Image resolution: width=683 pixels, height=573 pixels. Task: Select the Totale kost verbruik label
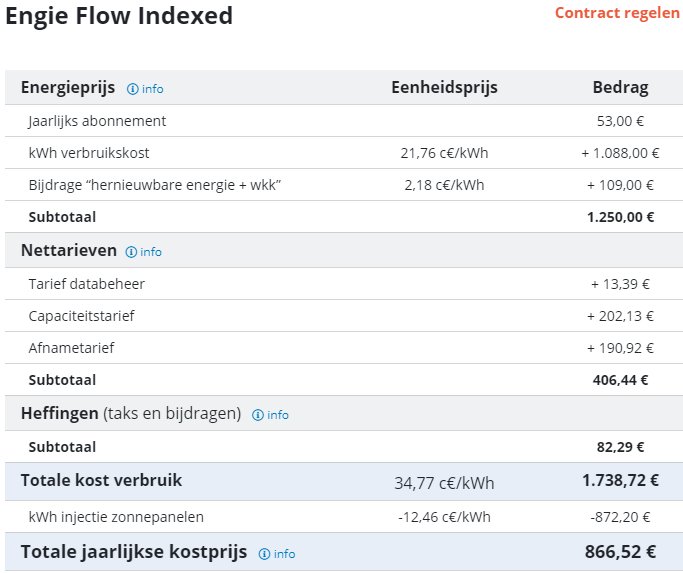click(x=101, y=480)
